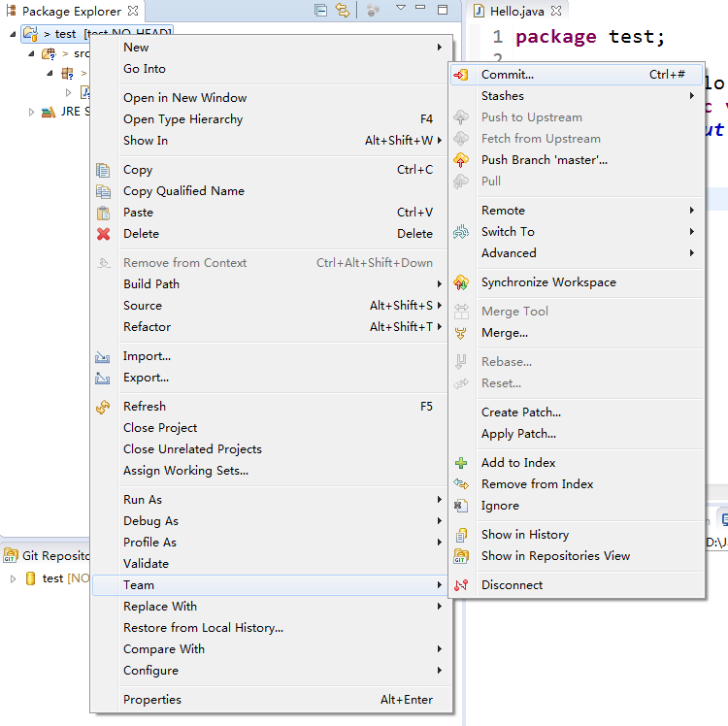This screenshot has width=728, height=726.
Task: Click the Synchronize Workspace icon
Action: pos(462,282)
